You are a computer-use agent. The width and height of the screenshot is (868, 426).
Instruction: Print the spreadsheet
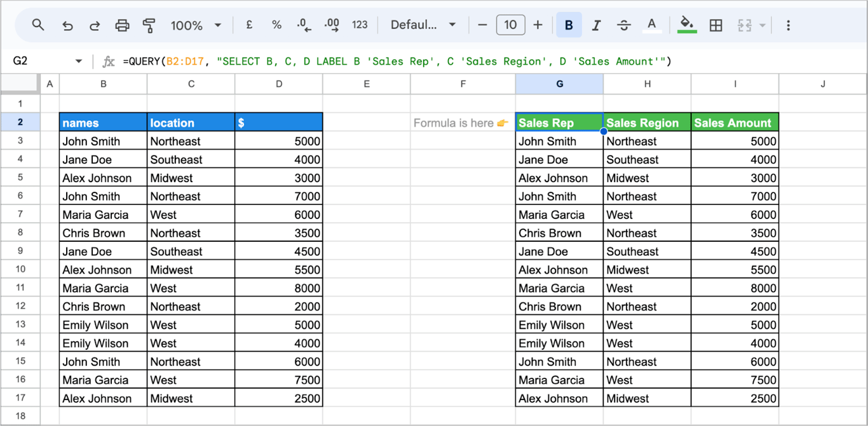point(122,25)
